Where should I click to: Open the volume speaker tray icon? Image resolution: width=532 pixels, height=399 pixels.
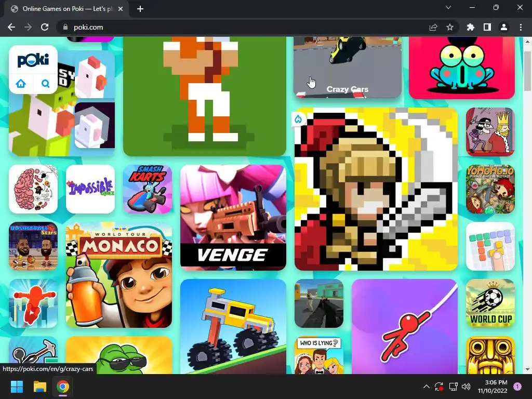click(x=466, y=387)
